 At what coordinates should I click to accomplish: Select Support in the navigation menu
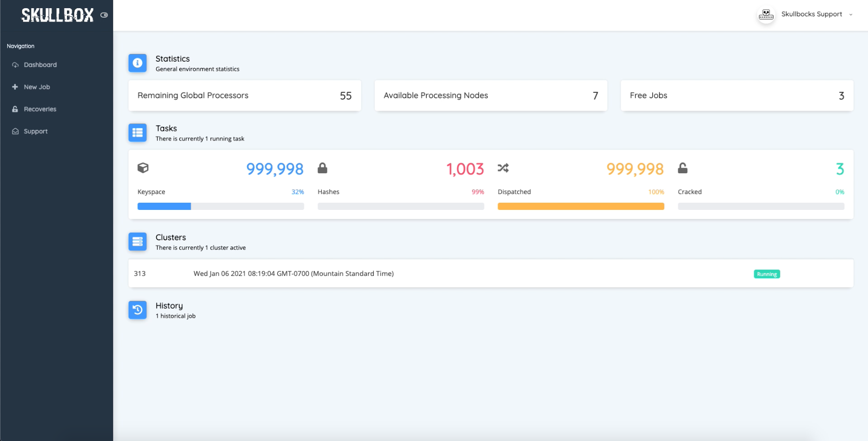[36, 131]
